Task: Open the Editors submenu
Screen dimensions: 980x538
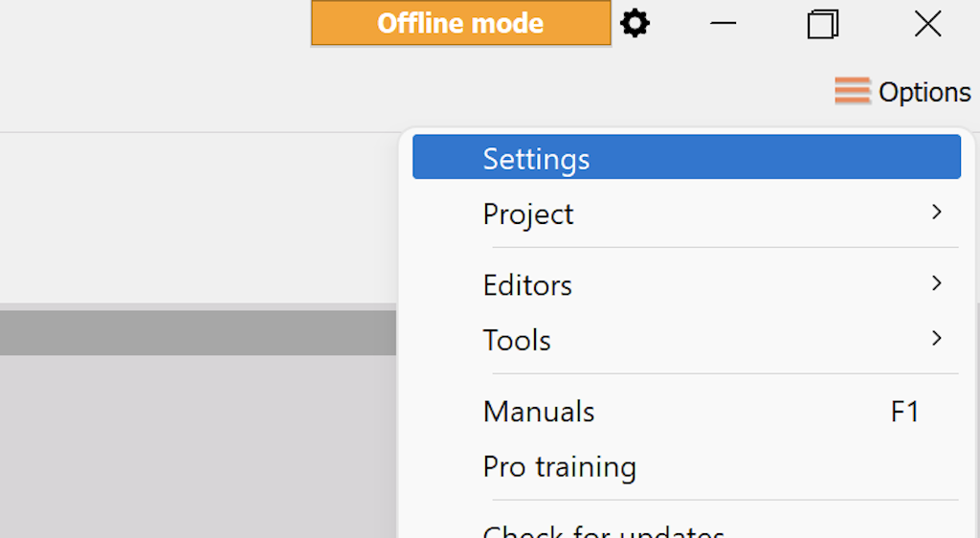Action: 686,285
